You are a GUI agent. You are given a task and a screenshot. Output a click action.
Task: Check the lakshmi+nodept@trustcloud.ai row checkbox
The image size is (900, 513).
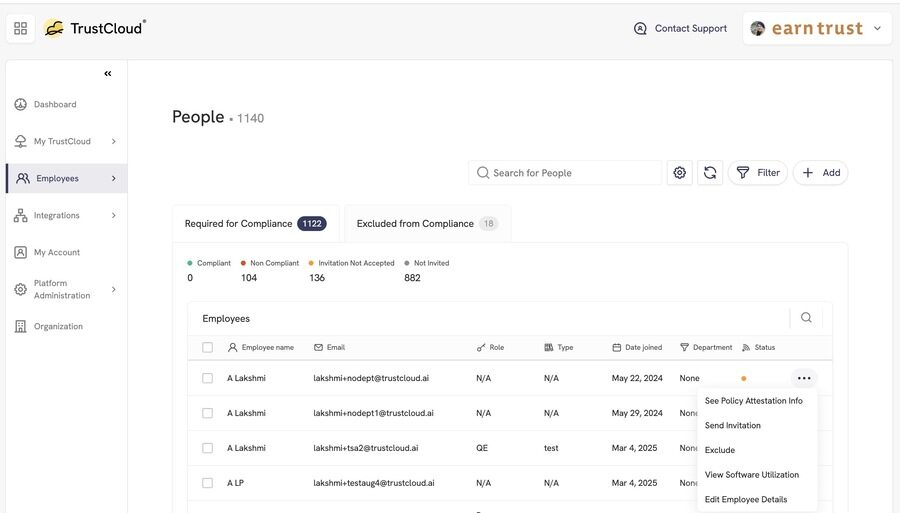pos(207,378)
